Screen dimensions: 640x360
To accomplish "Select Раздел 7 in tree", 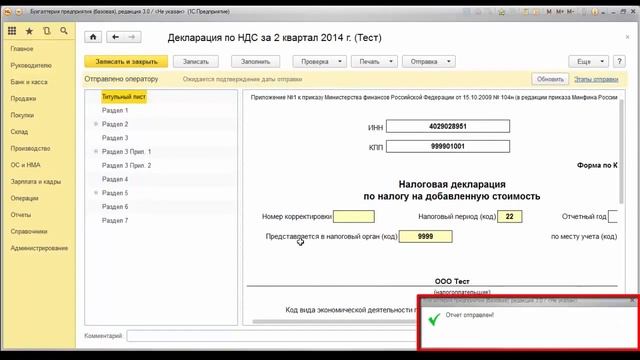I will (115, 220).
